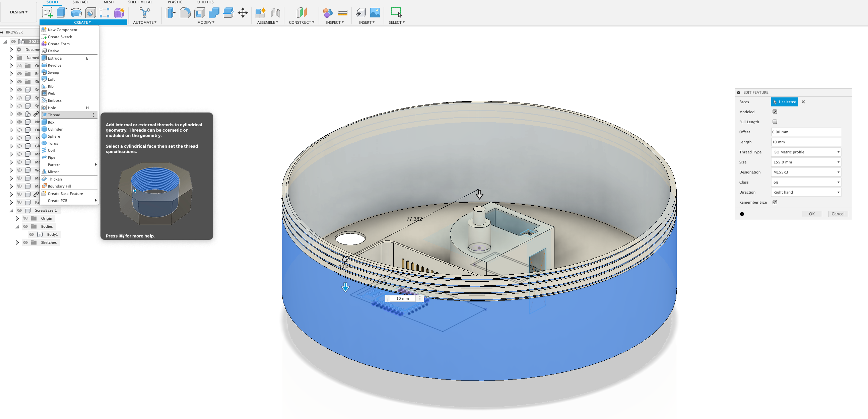Select the Offset Face tool icon
The height and width of the screenshot is (419, 868).
pyautogui.click(x=228, y=13)
